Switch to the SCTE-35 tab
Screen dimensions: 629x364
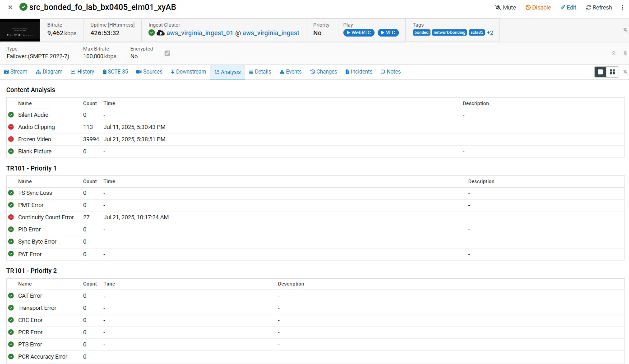click(x=115, y=72)
